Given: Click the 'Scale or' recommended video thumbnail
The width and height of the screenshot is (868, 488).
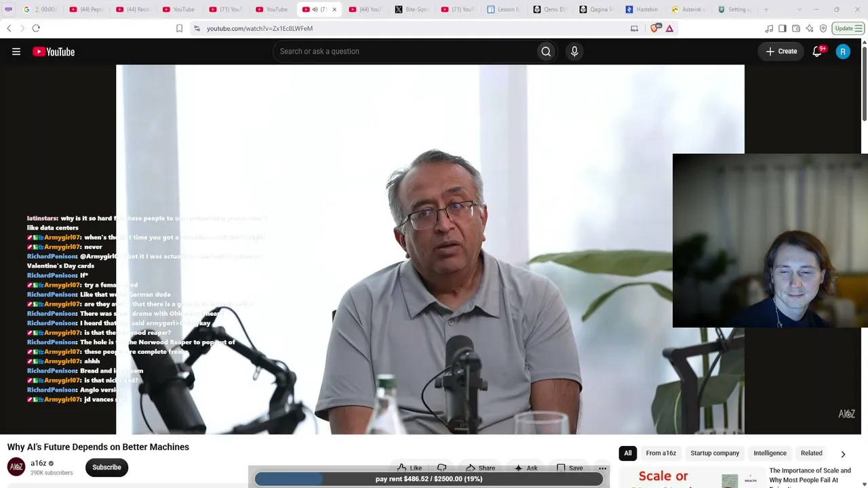Looking at the screenshot, I should click(690, 478).
